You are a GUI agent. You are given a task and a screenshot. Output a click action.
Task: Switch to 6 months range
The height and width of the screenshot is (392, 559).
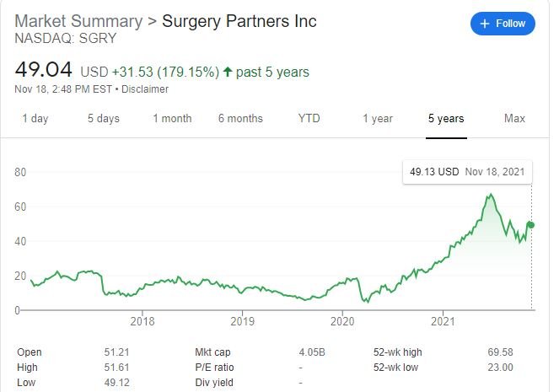click(x=240, y=118)
